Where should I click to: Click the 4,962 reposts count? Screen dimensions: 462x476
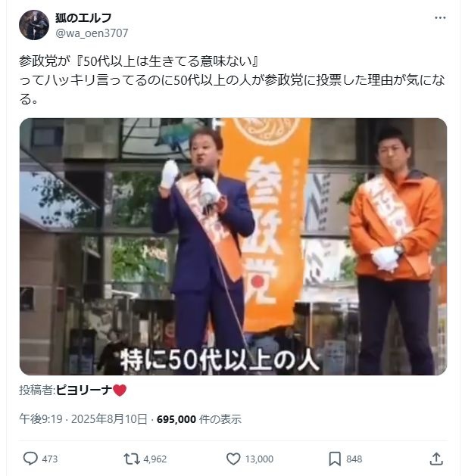[155, 459]
